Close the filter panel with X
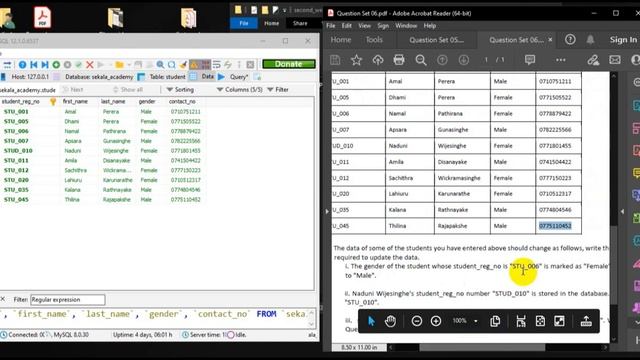640x360 pixels. [x=3, y=299]
